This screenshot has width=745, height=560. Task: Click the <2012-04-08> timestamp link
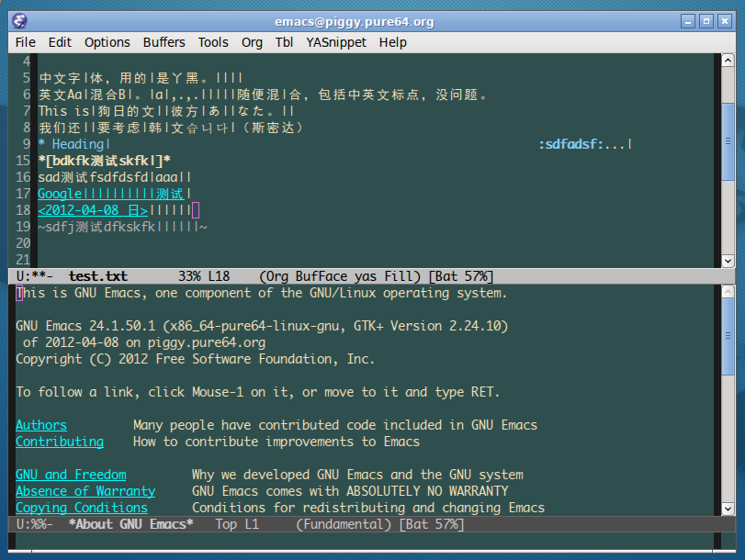click(93, 210)
